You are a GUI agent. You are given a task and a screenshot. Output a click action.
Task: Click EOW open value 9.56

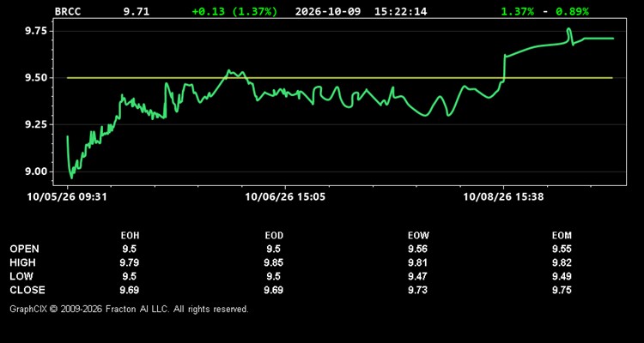click(x=417, y=249)
